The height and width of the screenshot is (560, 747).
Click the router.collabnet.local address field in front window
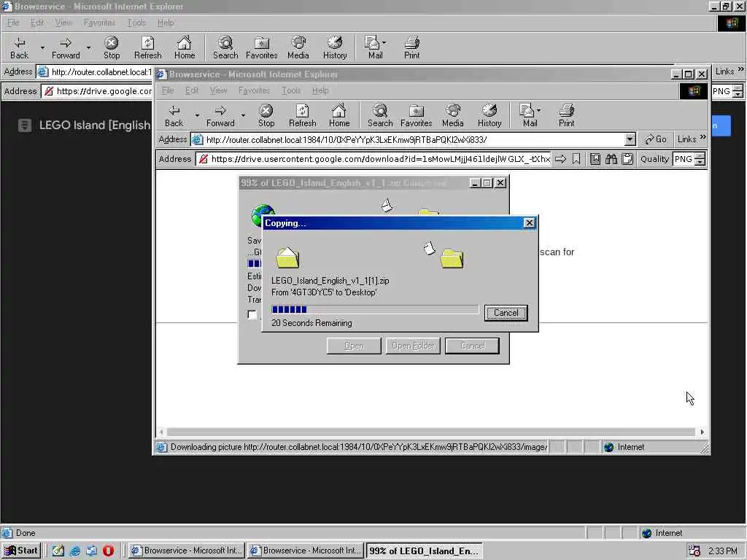coord(408,139)
